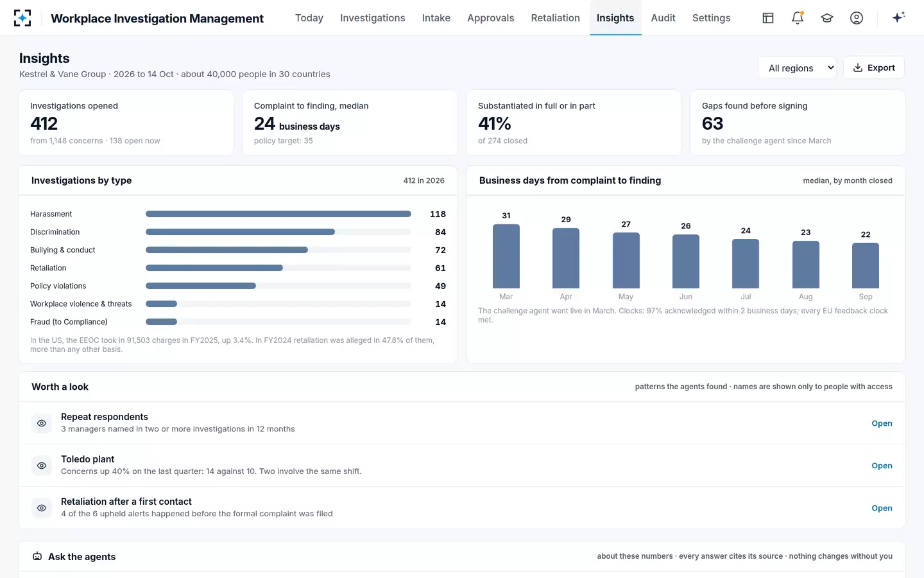Open the Intake tab

pyautogui.click(x=436, y=18)
